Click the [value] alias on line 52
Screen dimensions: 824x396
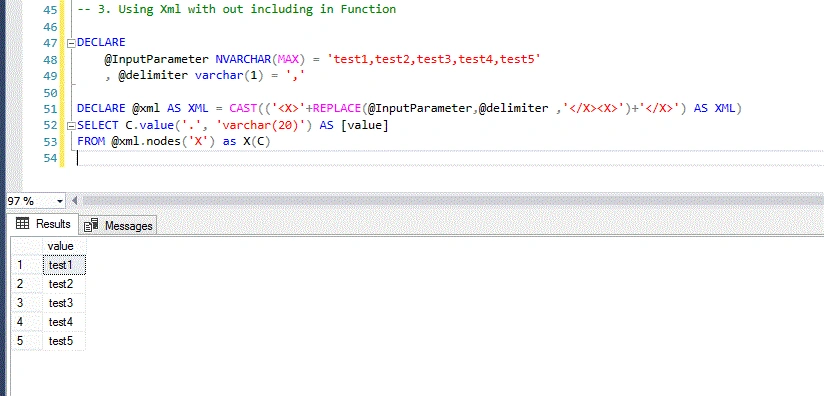pos(365,126)
